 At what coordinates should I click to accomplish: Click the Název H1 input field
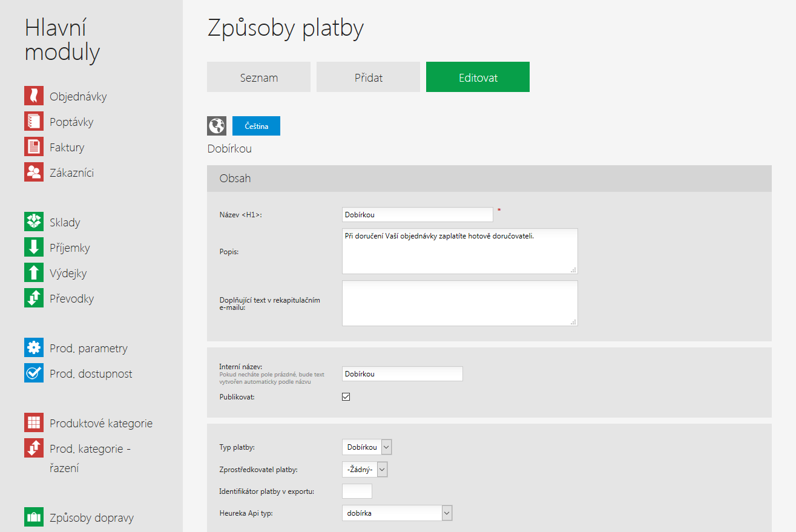click(418, 214)
